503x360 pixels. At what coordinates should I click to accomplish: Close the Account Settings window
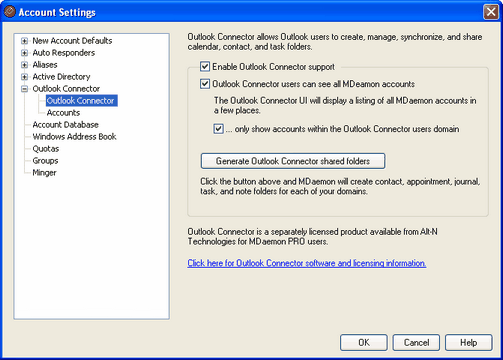(491, 12)
